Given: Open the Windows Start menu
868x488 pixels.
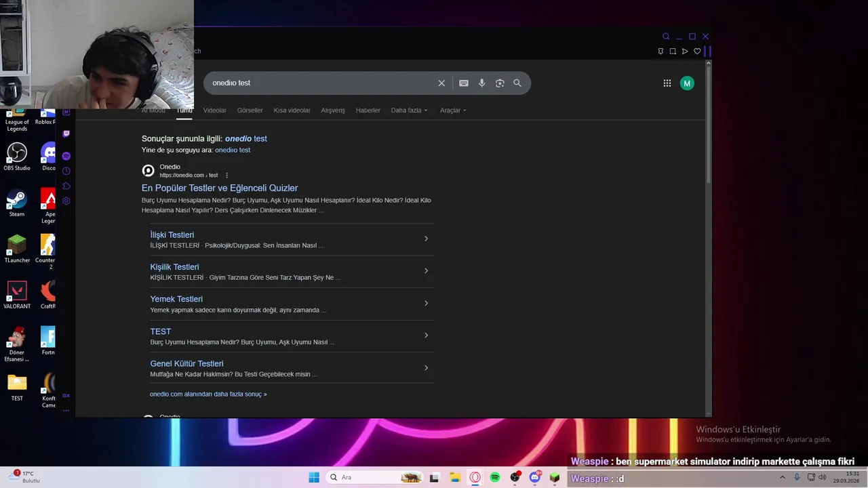Looking at the screenshot, I should [314, 477].
